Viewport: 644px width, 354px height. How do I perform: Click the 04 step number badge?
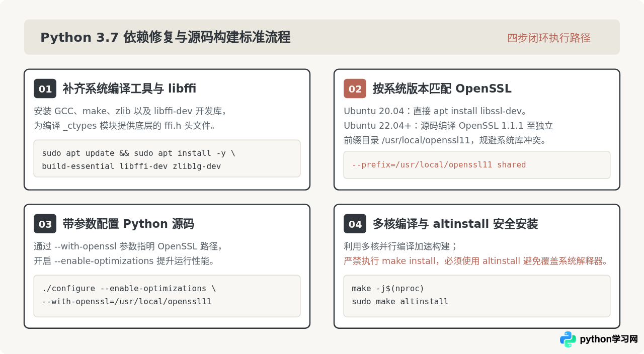tap(355, 224)
